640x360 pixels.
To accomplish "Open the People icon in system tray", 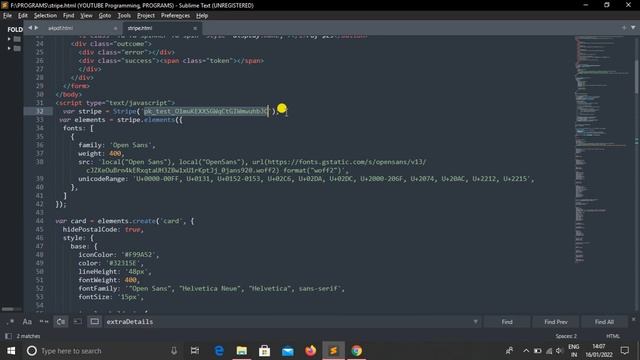I will [x=510, y=351].
